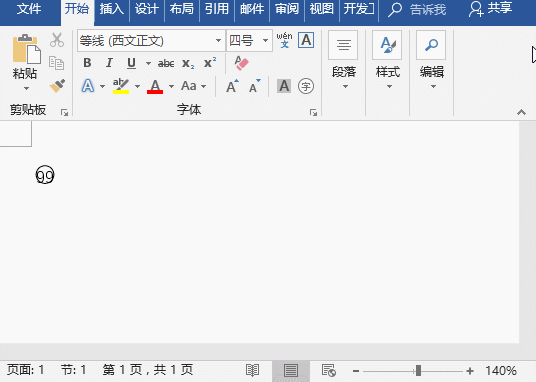Cut selection with the scissors icon
Image resolution: width=536 pixels, height=382 pixels.
tap(57, 40)
